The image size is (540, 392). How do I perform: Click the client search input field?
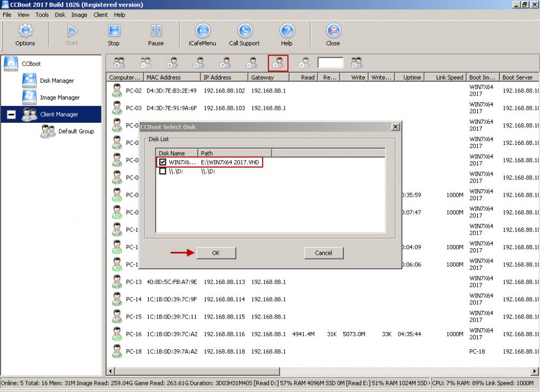[330, 63]
